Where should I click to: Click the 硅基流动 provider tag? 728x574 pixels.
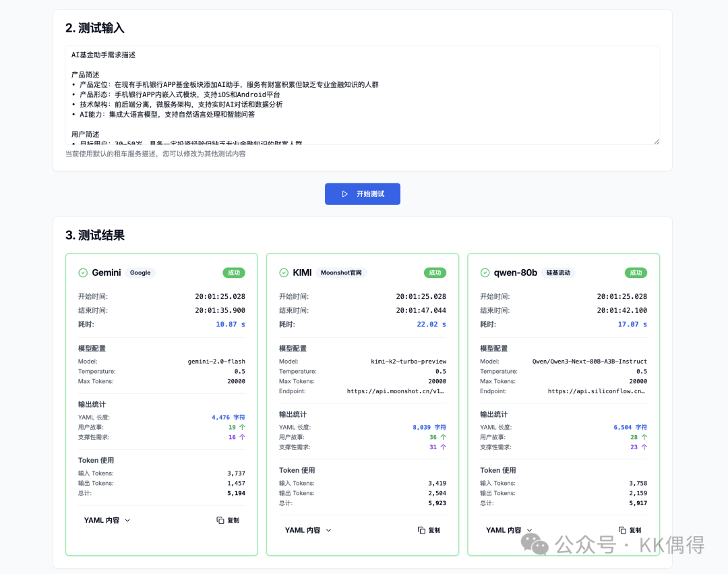tap(557, 272)
